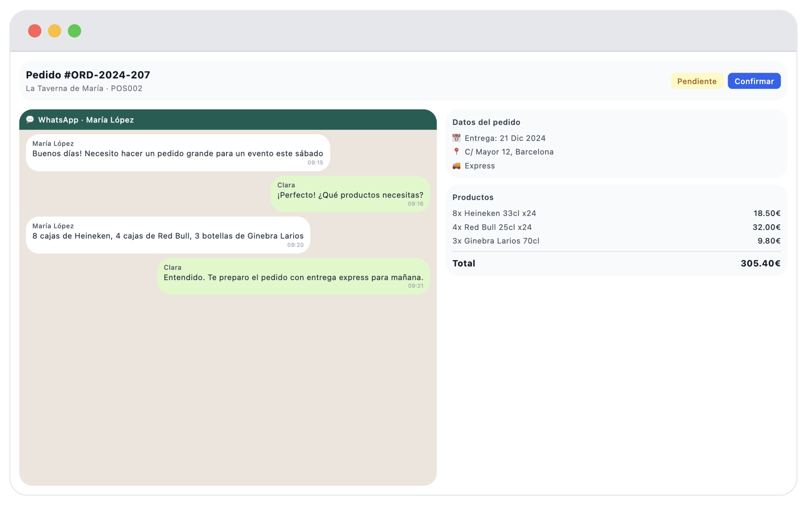Screen dimensions: 812x509
Task: Click the delivery truck icon beside Express
Action: (x=456, y=166)
